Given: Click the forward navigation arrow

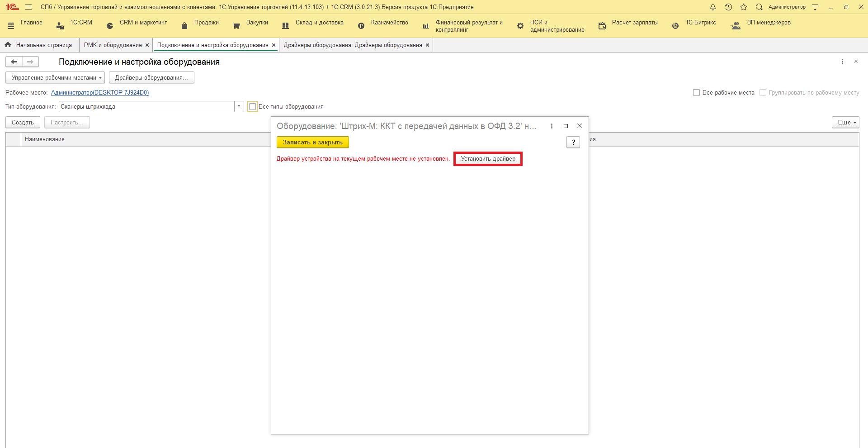Looking at the screenshot, I should tap(30, 62).
